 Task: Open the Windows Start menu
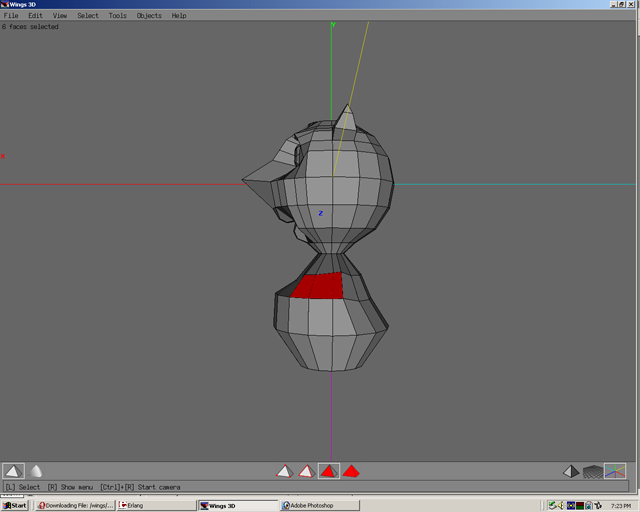(x=15, y=505)
